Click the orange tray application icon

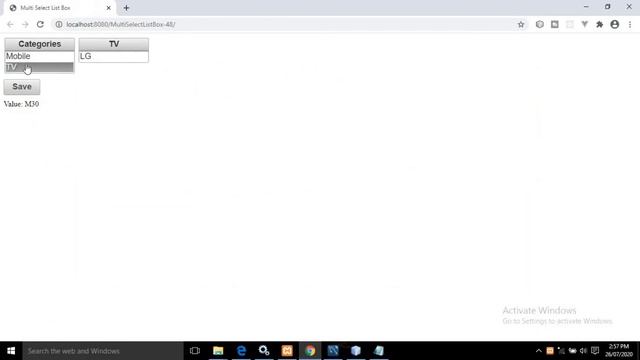(550, 351)
